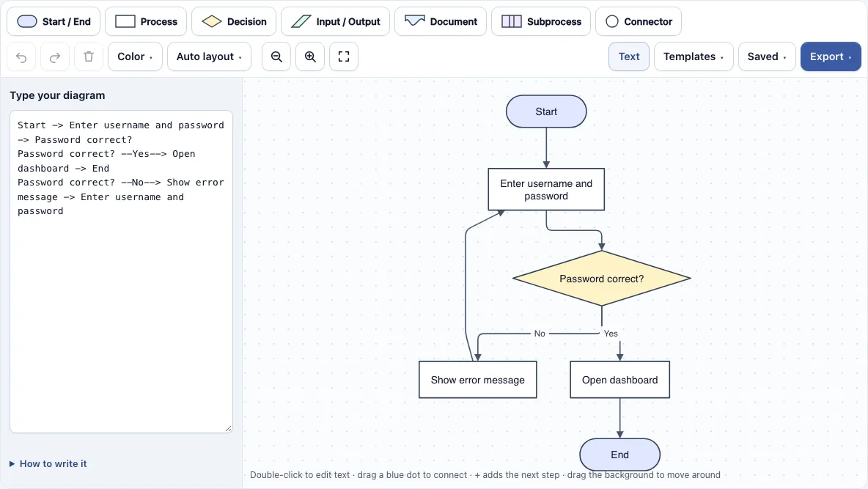Add a Start / End shape
Viewport: 868px width, 489px height.
[54, 21]
